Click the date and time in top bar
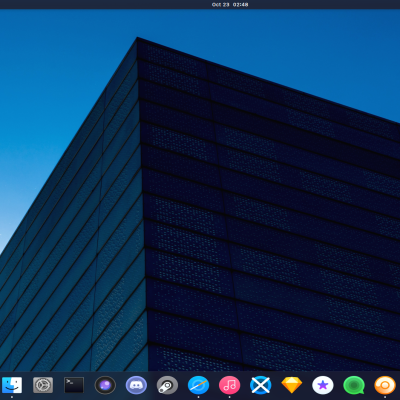This screenshot has height=400, width=400. (x=230, y=5)
